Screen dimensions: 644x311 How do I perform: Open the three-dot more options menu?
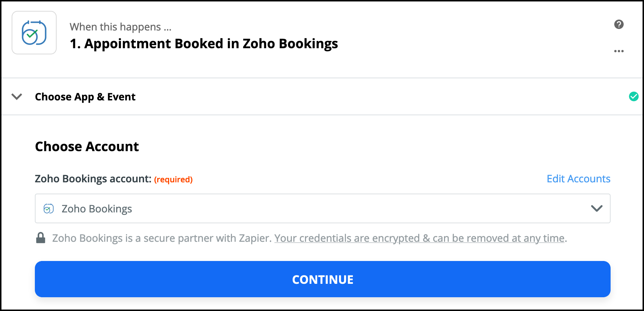[x=619, y=51]
